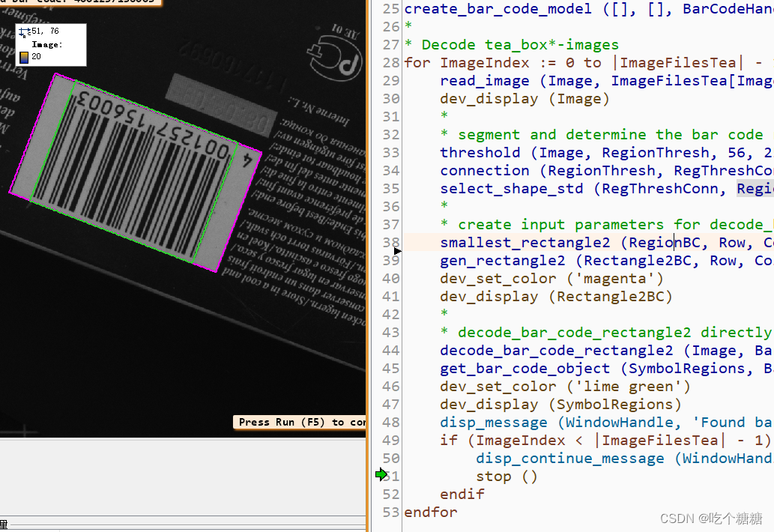
Task: Click the endfor line
Action: pos(431,513)
